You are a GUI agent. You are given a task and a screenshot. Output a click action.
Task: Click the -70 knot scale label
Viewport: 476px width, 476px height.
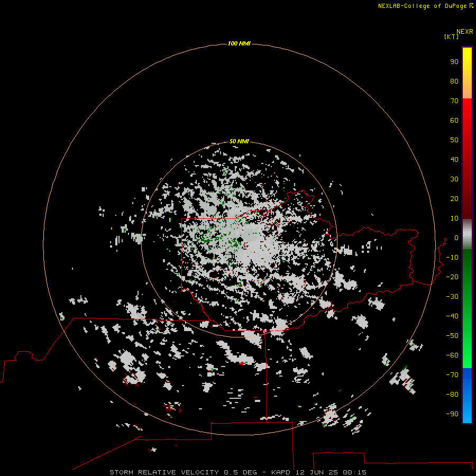[452, 375]
